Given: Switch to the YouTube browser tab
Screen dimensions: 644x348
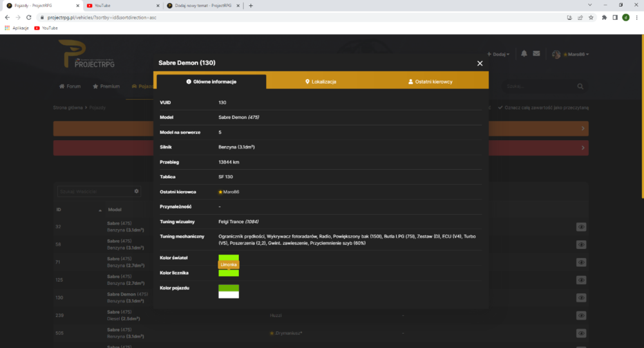Looking at the screenshot, I should tap(122, 6).
